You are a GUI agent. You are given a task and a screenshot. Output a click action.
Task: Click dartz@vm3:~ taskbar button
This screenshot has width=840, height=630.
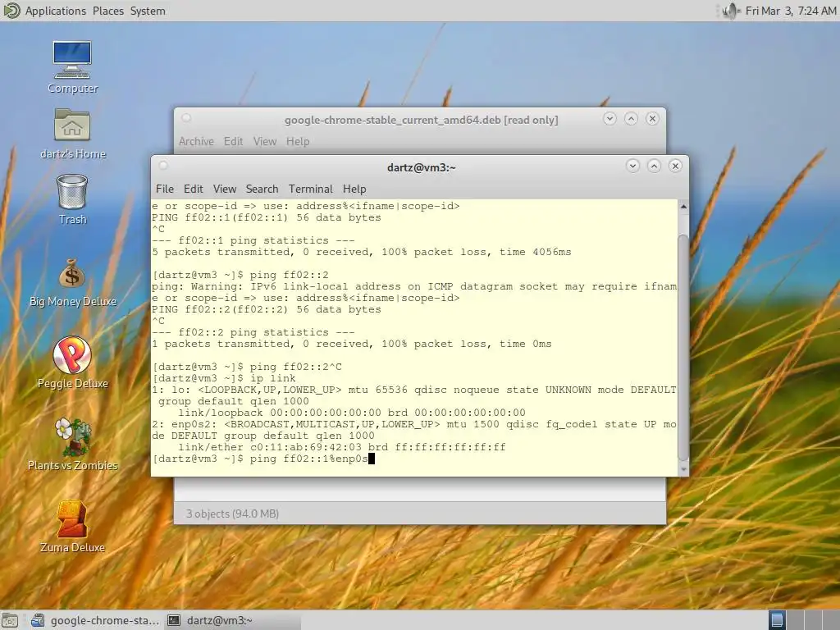tap(231, 620)
